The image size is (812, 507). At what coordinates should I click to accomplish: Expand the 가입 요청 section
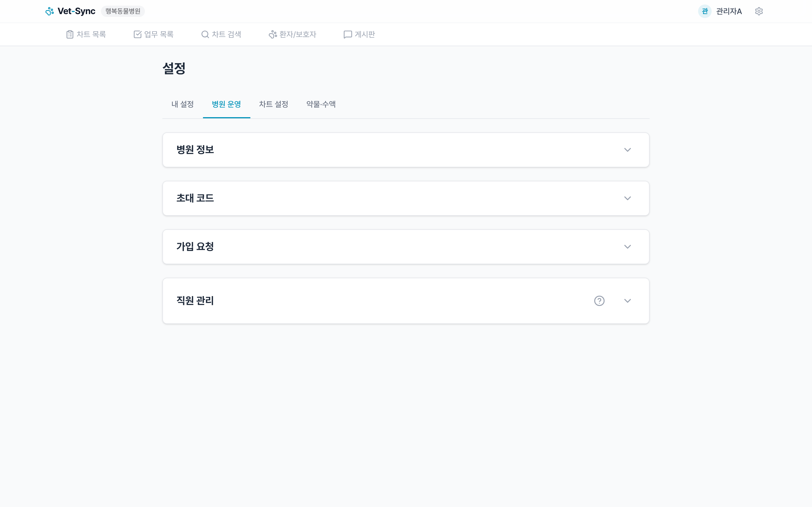coord(628,246)
